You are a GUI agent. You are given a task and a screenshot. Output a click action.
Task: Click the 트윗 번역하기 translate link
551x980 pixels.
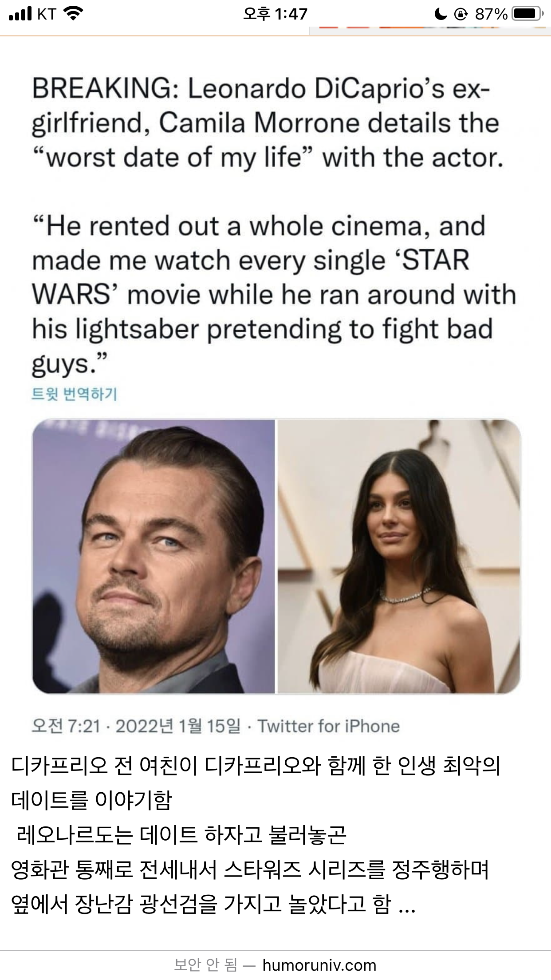point(74,394)
